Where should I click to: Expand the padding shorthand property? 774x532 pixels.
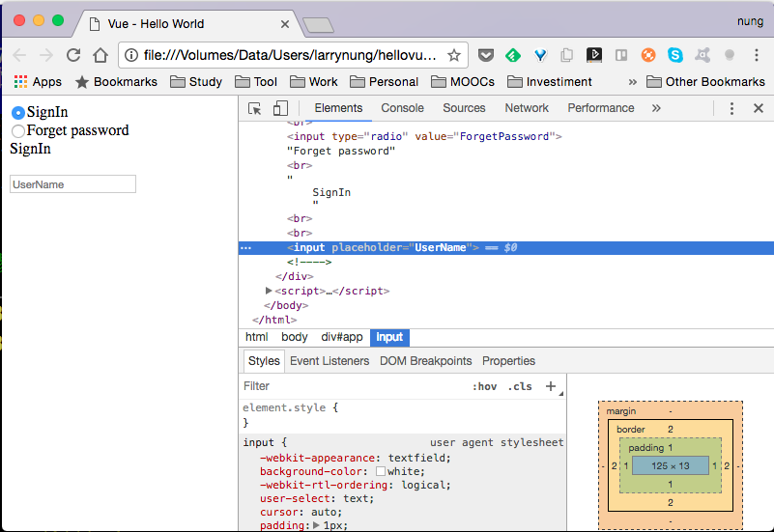click(316, 525)
